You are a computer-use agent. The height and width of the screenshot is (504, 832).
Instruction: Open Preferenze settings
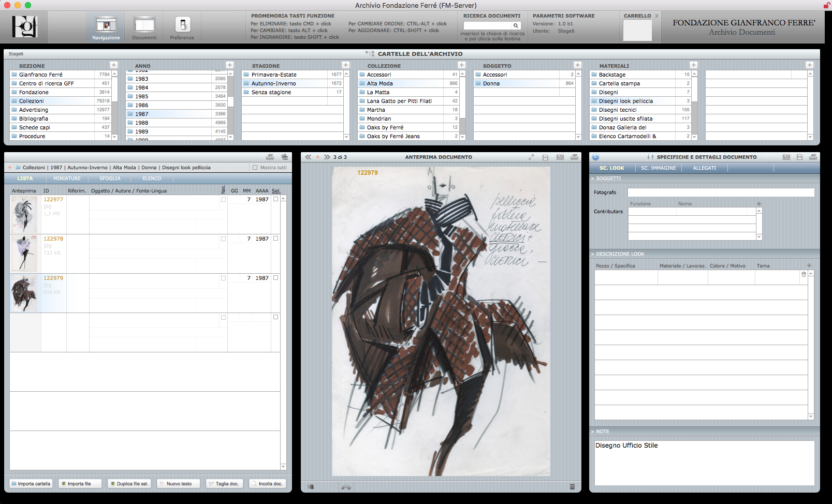coord(182,27)
